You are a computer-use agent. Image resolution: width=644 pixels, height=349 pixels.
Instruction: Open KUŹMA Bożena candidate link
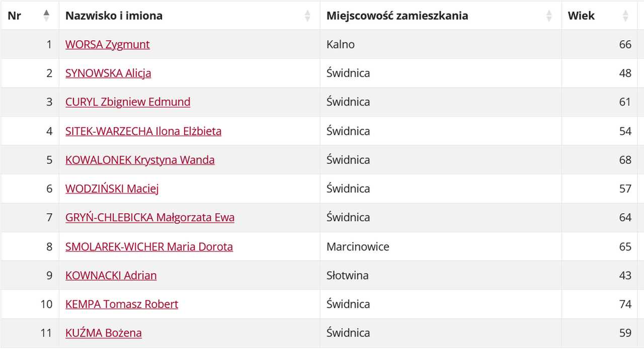[104, 332]
